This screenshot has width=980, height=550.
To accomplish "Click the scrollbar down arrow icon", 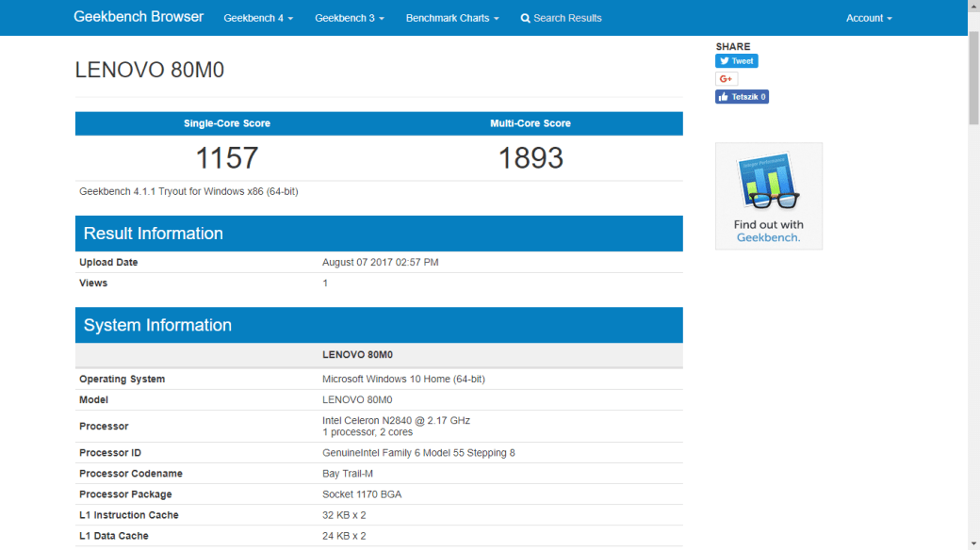I will click(973, 542).
